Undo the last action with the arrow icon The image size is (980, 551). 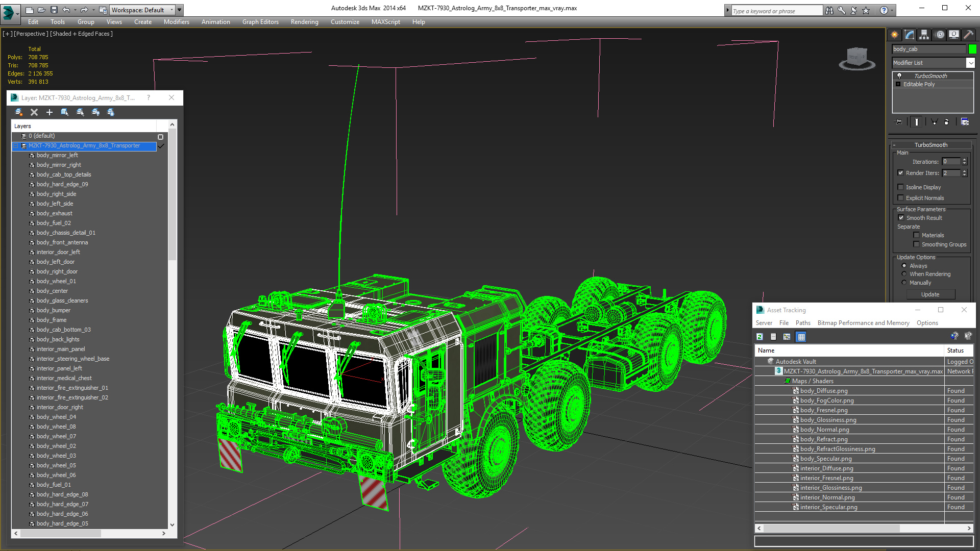coord(66,10)
